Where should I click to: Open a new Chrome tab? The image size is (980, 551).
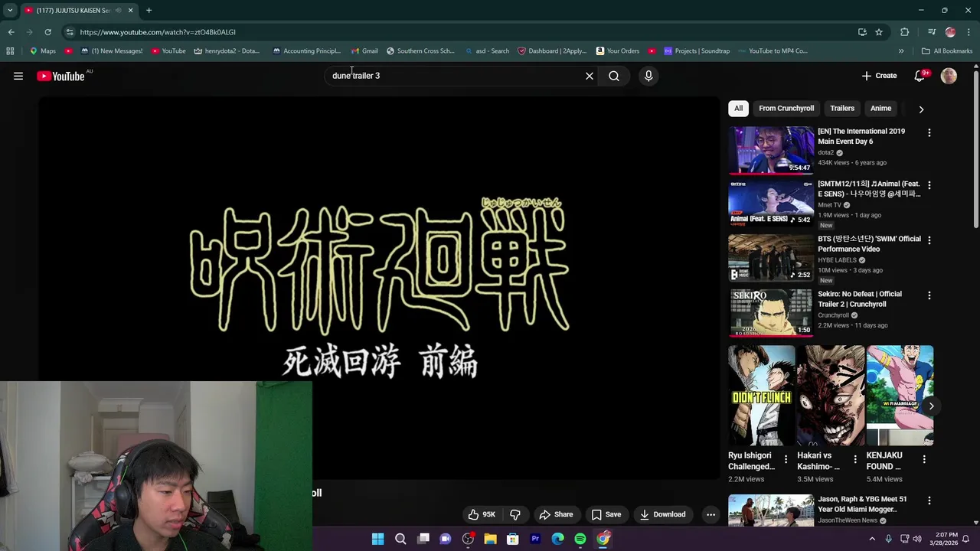pos(149,11)
